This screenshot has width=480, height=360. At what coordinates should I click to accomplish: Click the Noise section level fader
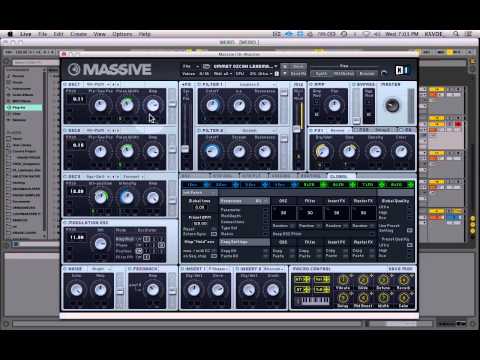tap(120, 292)
